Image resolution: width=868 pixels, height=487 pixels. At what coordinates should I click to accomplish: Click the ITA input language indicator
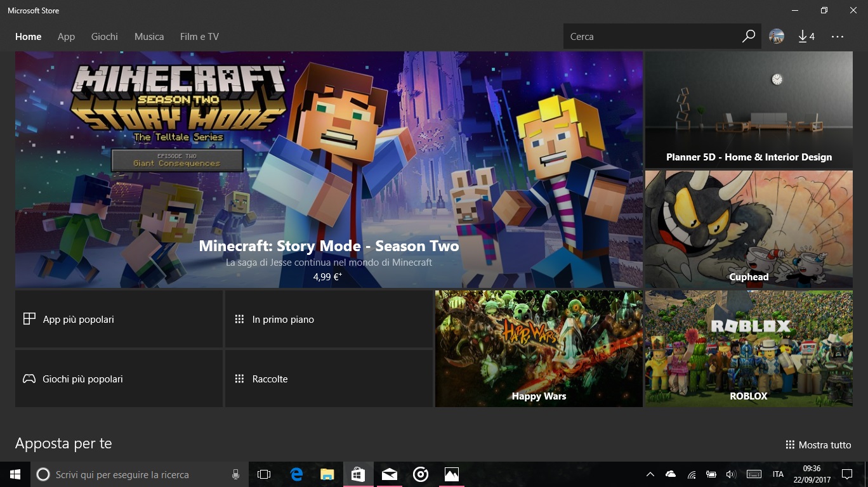[x=778, y=474]
